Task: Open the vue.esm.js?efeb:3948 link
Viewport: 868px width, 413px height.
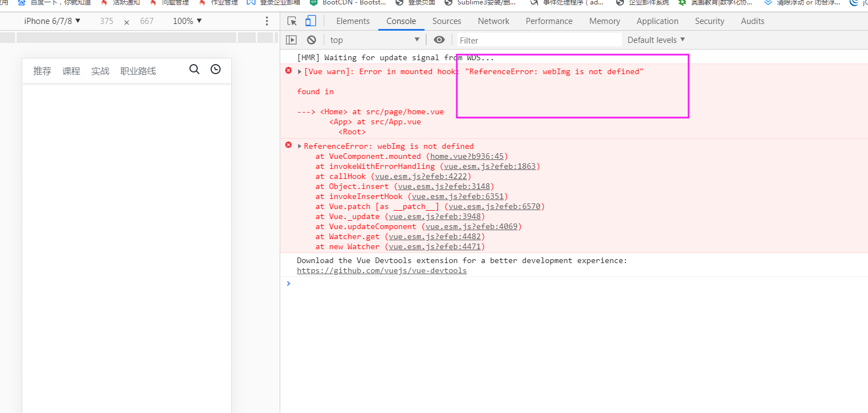Action: tap(435, 216)
